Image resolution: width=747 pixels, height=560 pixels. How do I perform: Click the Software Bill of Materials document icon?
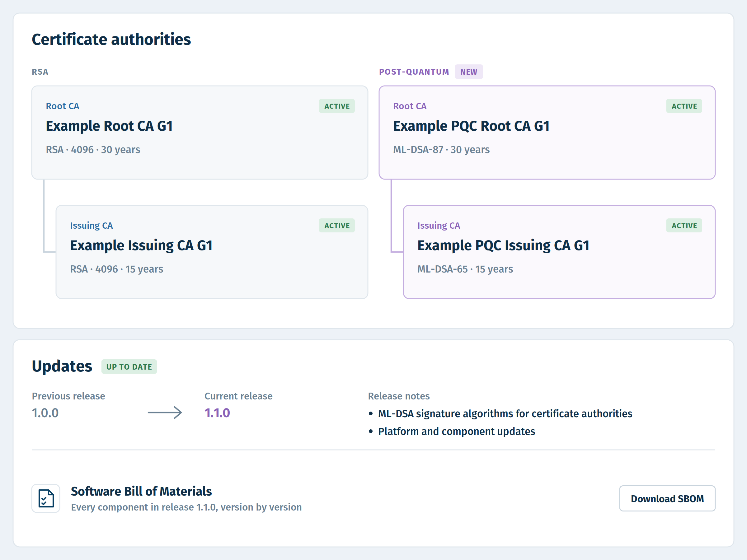(x=46, y=498)
